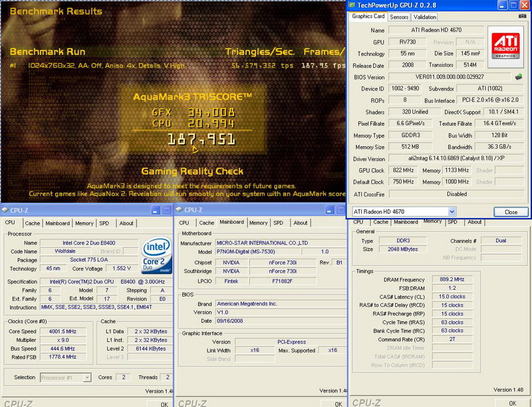This screenshot has height=407, width=532.
Task: Click the Multiplier x 9.0 value
Action: pos(63,340)
